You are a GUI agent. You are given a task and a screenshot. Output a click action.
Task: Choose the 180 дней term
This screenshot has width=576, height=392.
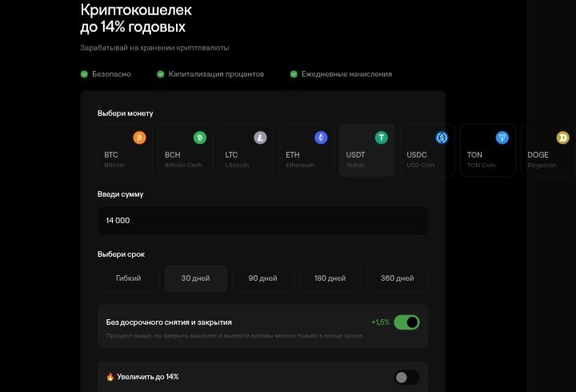point(330,278)
